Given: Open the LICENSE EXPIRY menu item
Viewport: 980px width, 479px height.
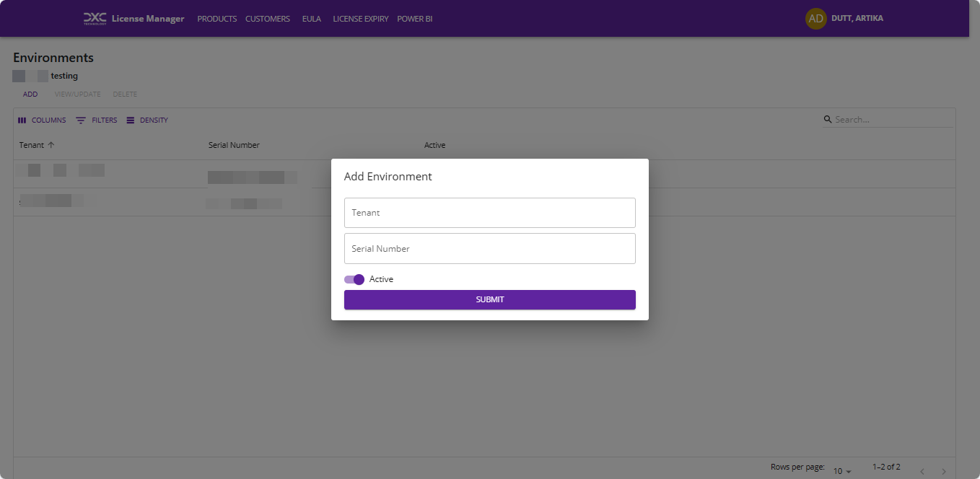Looking at the screenshot, I should [x=360, y=19].
